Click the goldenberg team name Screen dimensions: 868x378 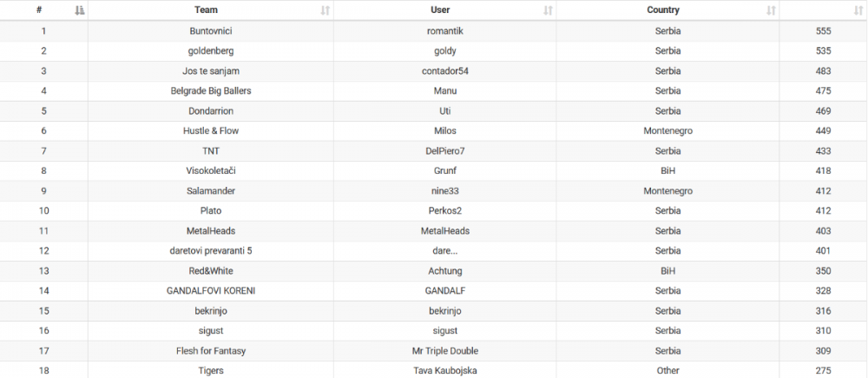click(x=211, y=51)
